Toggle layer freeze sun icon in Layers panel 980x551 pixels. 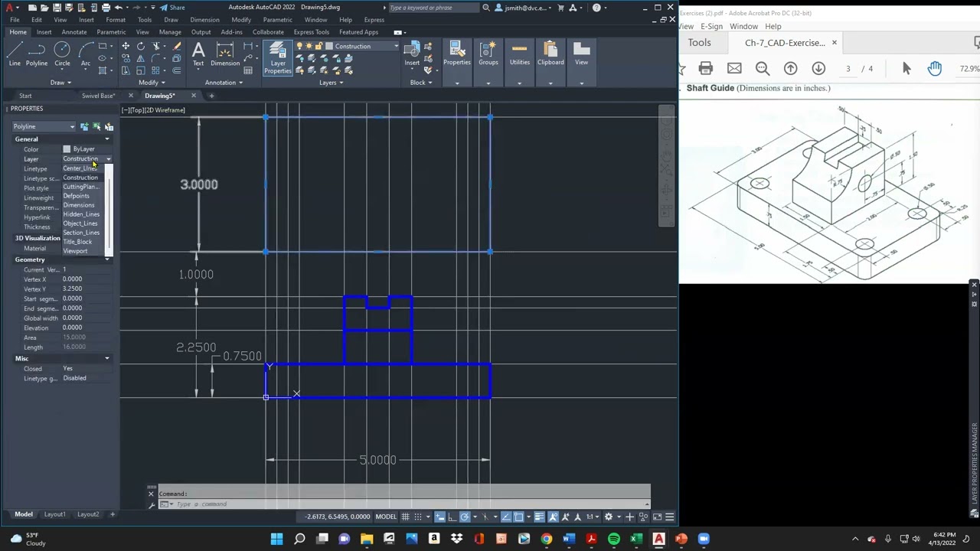point(308,46)
